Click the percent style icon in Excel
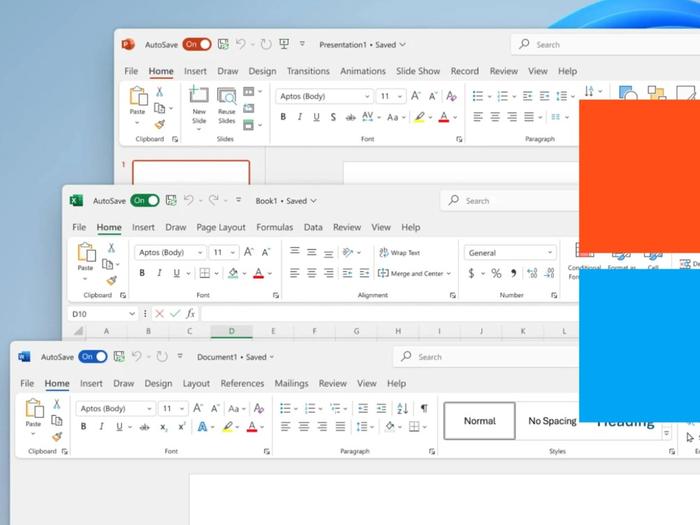700x525 pixels. click(496, 273)
